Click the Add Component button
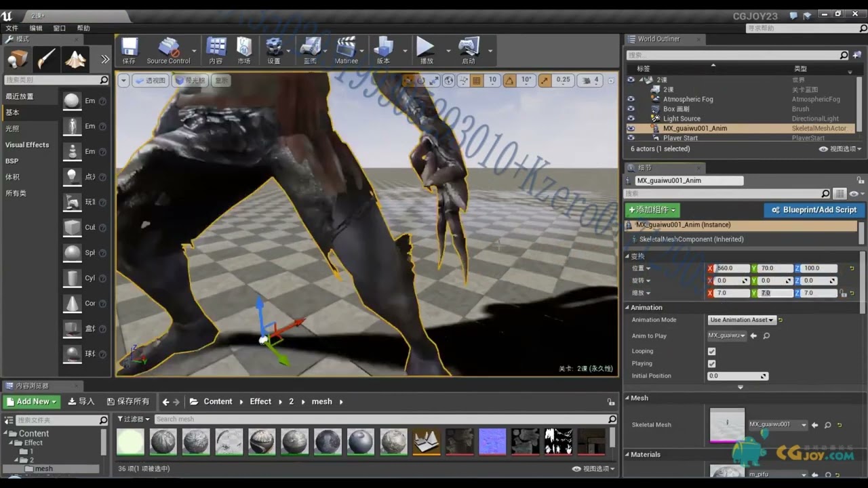The width and height of the screenshot is (868, 488). pyautogui.click(x=652, y=210)
